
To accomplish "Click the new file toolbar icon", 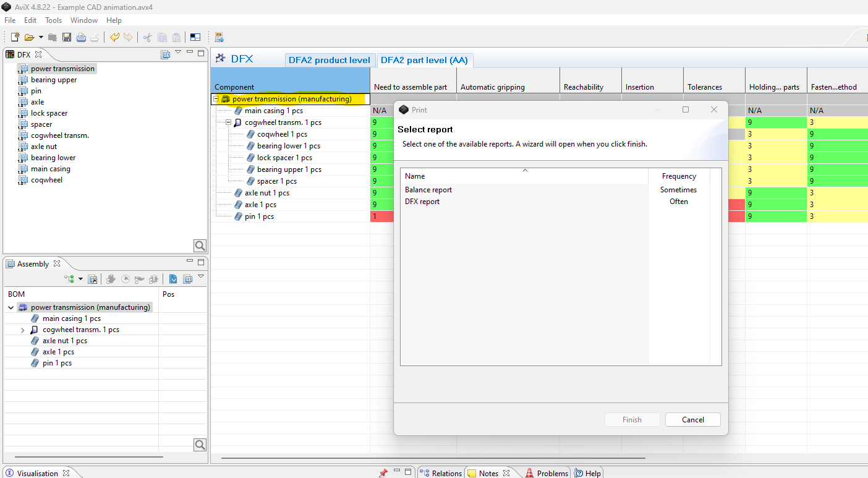I will point(15,38).
